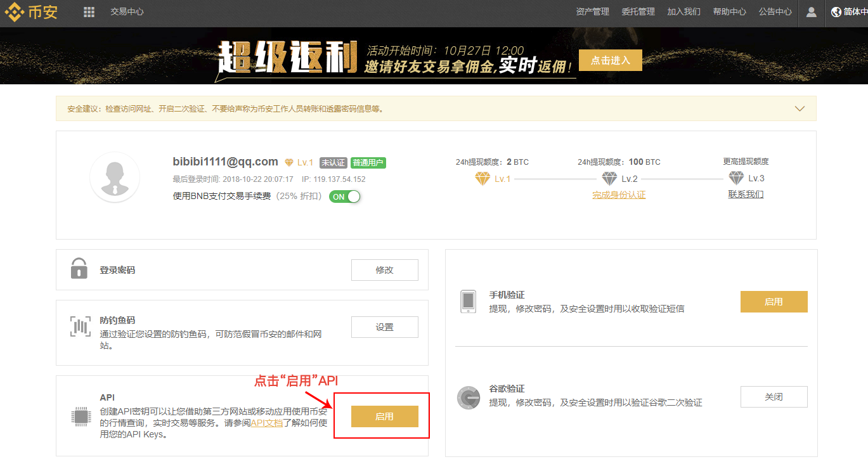Viewport: 868px width, 464px height.
Task: Click the 24h提现额度: 2 BTC text
Action: click(x=492, y=162)
